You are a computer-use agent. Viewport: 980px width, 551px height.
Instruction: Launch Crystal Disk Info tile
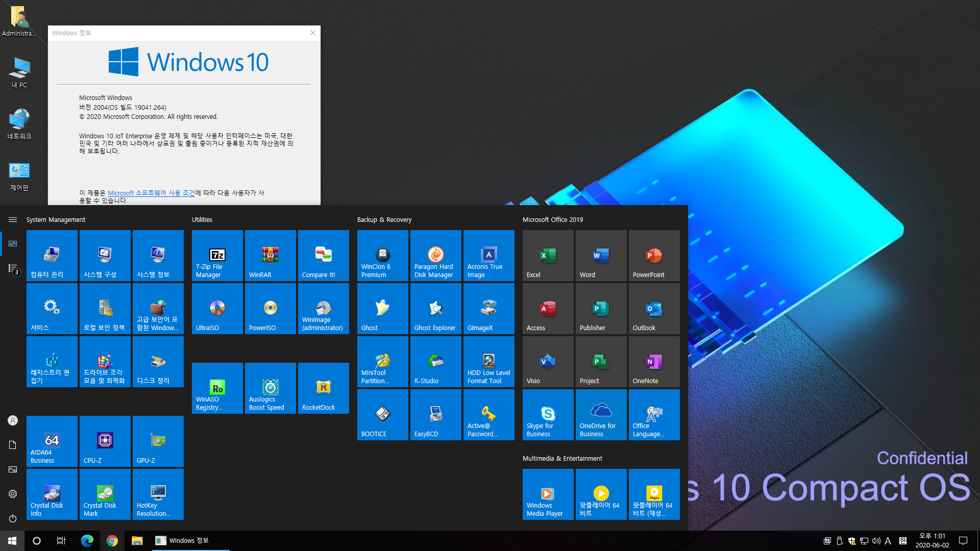pos(52,494)
